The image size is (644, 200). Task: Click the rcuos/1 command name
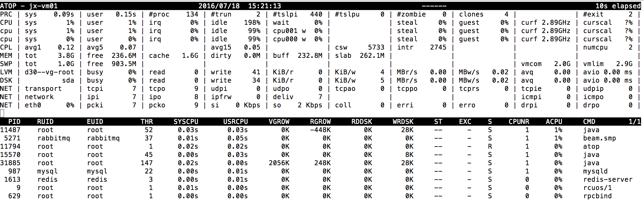597,188
